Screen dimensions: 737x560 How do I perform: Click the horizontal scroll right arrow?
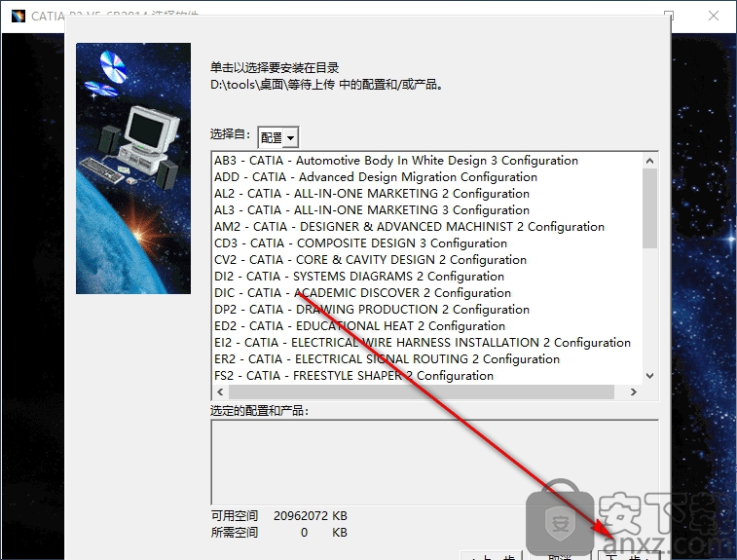coord(634,392)
